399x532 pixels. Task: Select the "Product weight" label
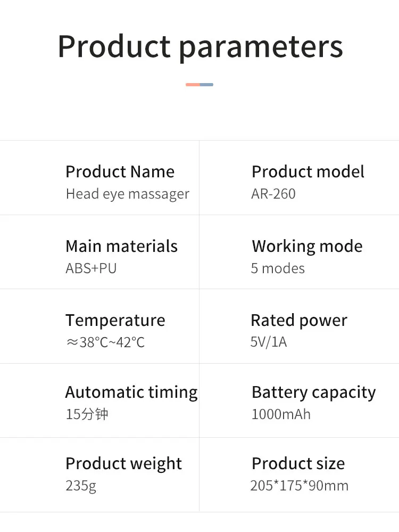(x=123, y=463)
